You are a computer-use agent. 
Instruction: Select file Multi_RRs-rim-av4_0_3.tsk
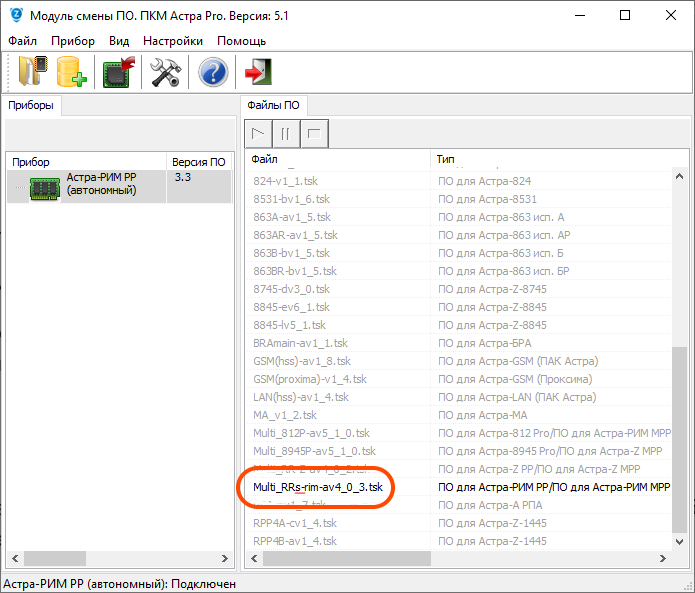pos(318,487)
